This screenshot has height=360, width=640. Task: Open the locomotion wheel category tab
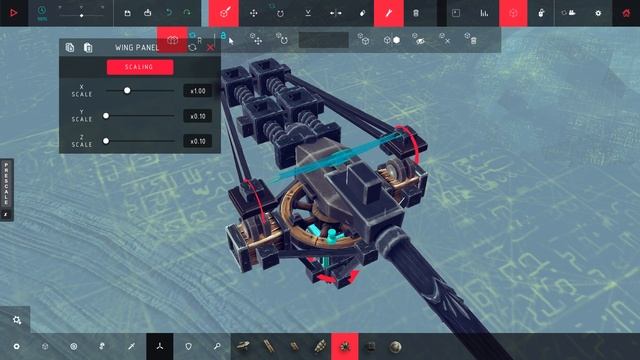pyautogui.click(x=73, y=346)
